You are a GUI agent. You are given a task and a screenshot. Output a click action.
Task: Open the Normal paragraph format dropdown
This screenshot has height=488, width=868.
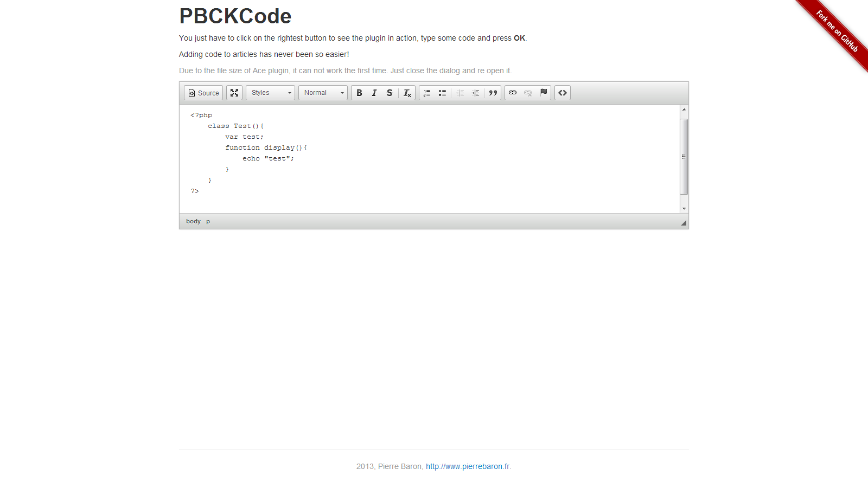point(323,93)
